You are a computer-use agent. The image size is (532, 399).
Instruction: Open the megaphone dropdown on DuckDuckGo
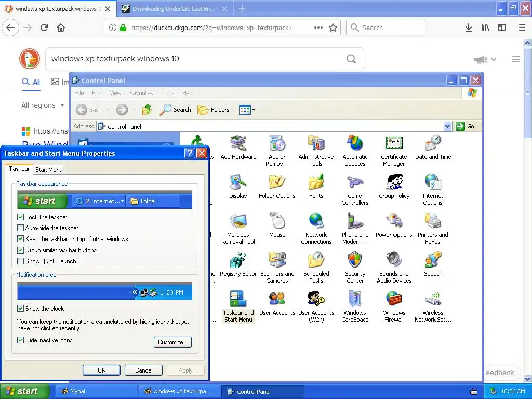click(x=485, y=60)
